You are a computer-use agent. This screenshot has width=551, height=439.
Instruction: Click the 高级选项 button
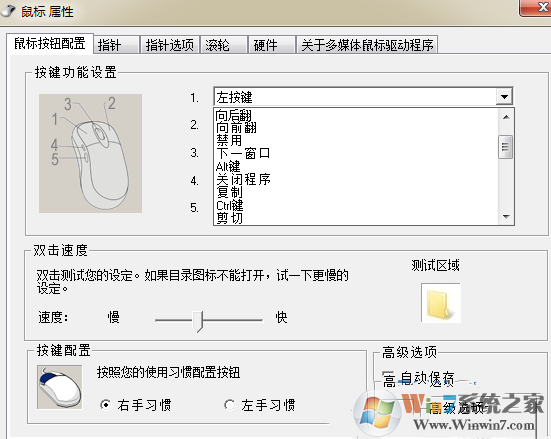(456, 408)
